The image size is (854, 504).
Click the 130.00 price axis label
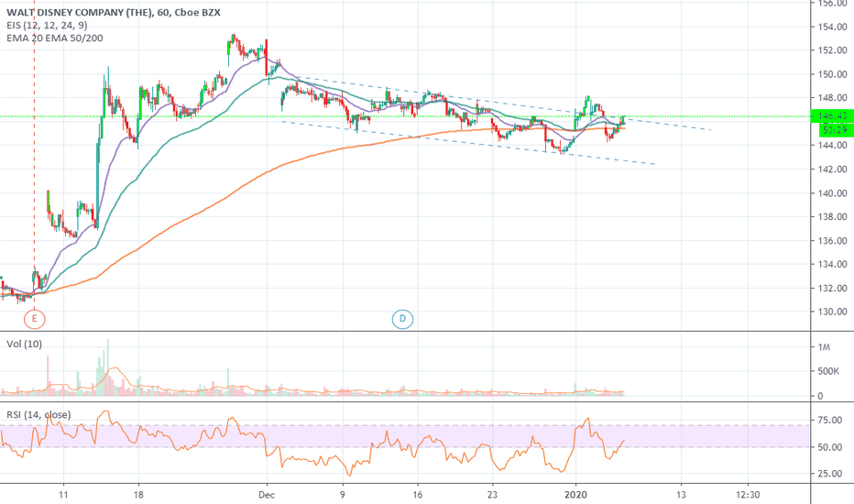[x=832, y=312]
